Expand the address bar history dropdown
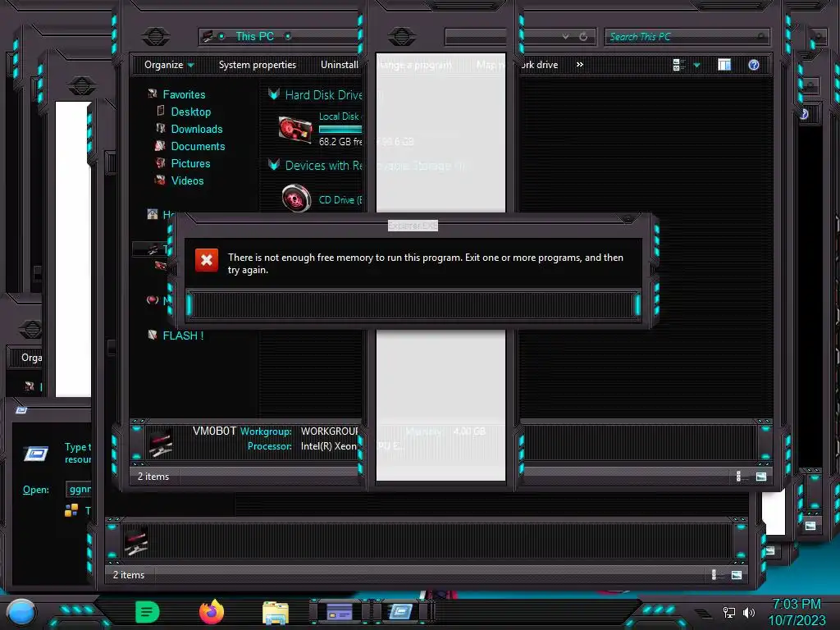840x630 pixels. click(x=566, y=36)
